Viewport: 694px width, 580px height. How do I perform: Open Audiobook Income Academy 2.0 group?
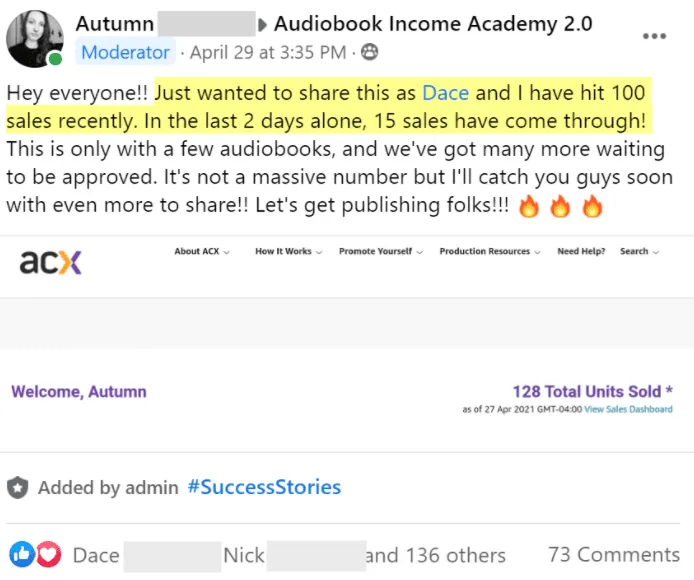(x=433, y=24)
